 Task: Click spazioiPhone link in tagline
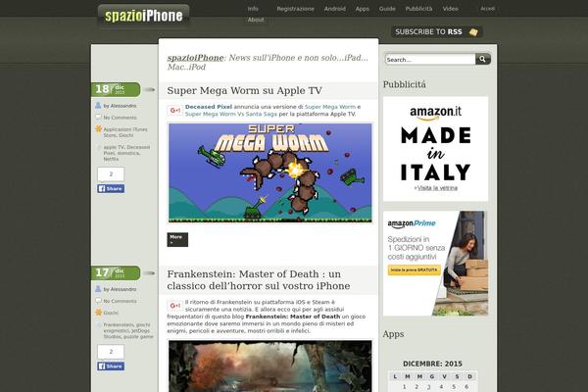tap(195, 58)
